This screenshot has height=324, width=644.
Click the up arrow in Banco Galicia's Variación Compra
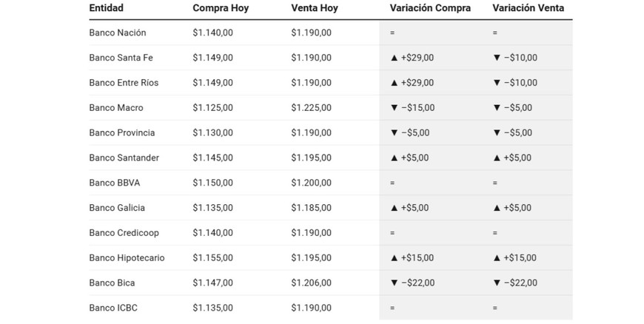[x=394, y=208]
